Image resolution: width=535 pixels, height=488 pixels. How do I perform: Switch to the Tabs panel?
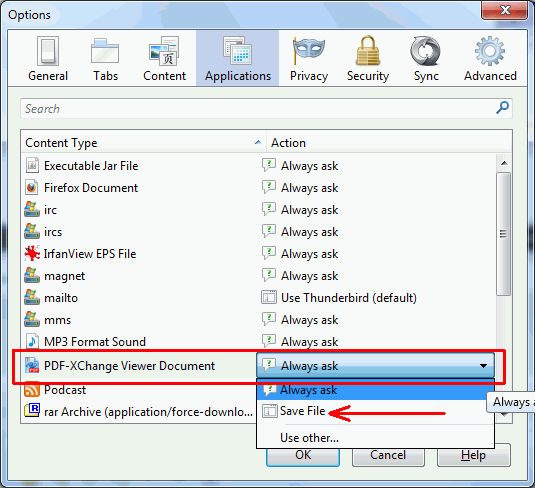[105, 58]
